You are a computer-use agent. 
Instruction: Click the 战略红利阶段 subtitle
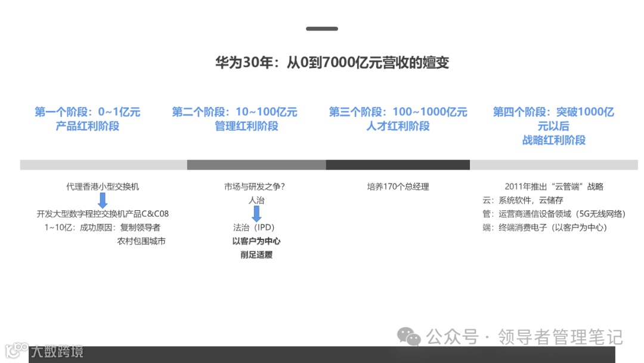coord(553,140)
